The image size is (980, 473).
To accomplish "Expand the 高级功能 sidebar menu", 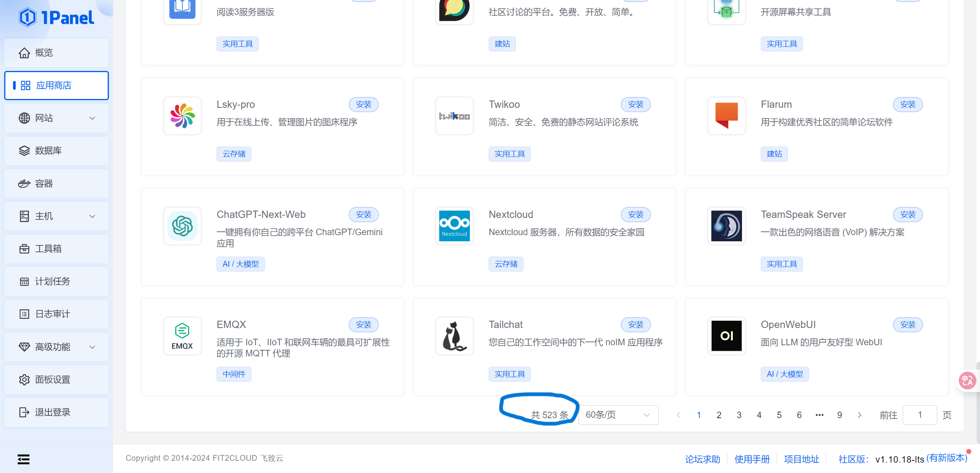I will pos(56,347).
